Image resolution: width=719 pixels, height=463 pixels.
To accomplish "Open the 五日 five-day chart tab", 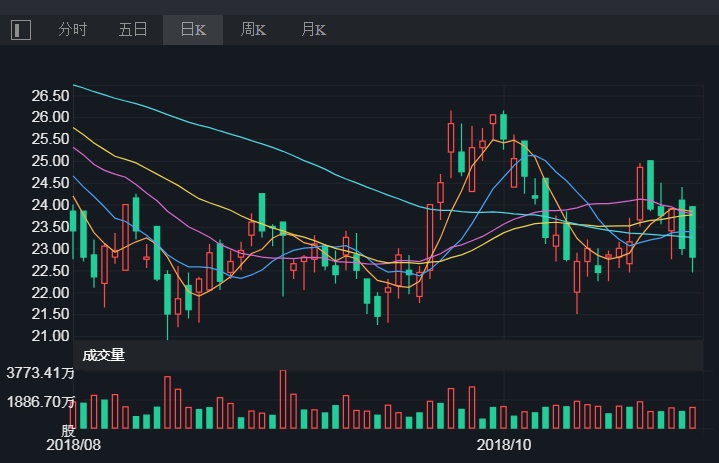I will click(x=132, y=30).
